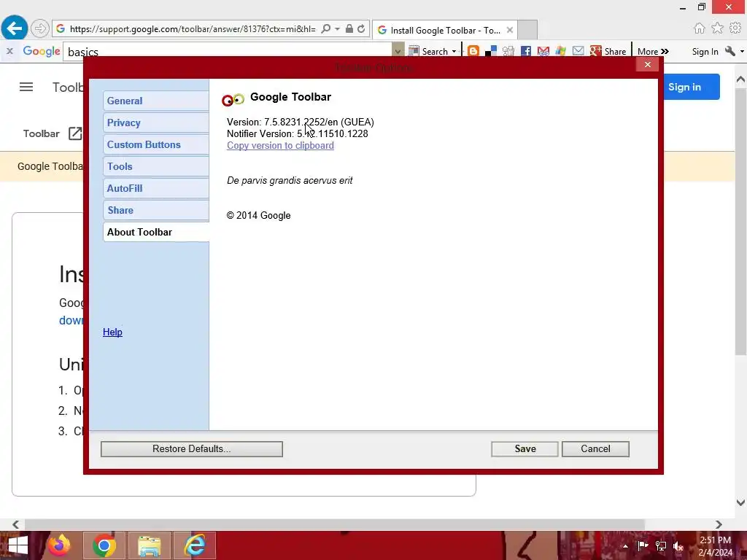The height and width of the screenshot is (560, 747).
Task: Close the Install Google Toolbar tab
Action: pyautogui.click(x=510, y=30)
